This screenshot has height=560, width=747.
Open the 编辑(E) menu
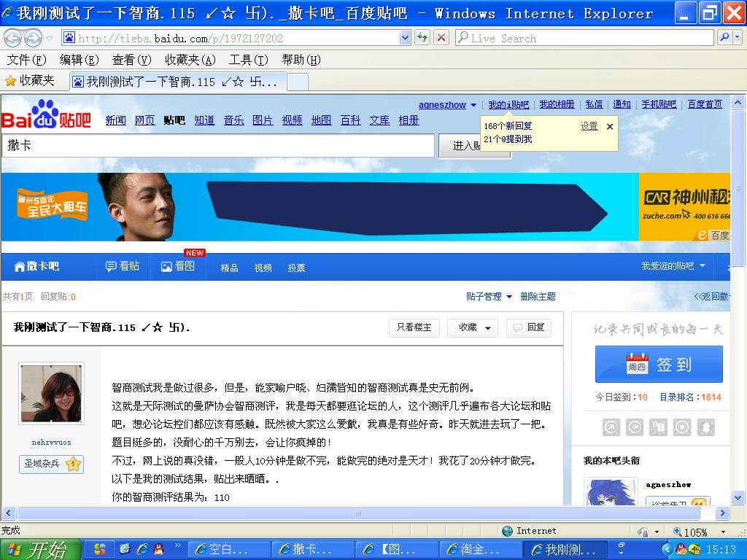click(79, 60)
